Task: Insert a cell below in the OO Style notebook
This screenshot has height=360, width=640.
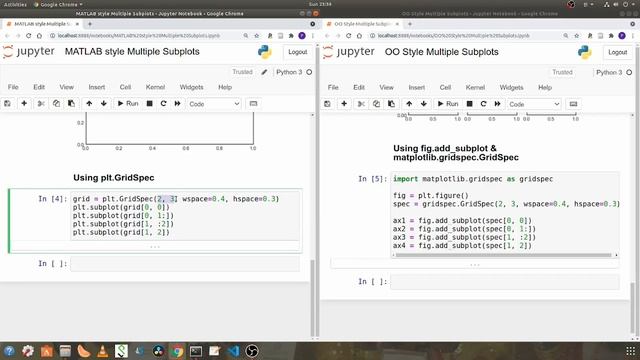Action: pos(344,104)
